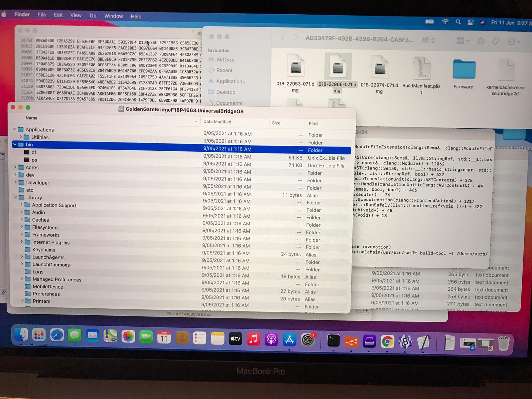Image resolution: width=532 pixels, height=399 pixels.
Task: Open the More actions dropdown in Finder
Action: (514, 42)
